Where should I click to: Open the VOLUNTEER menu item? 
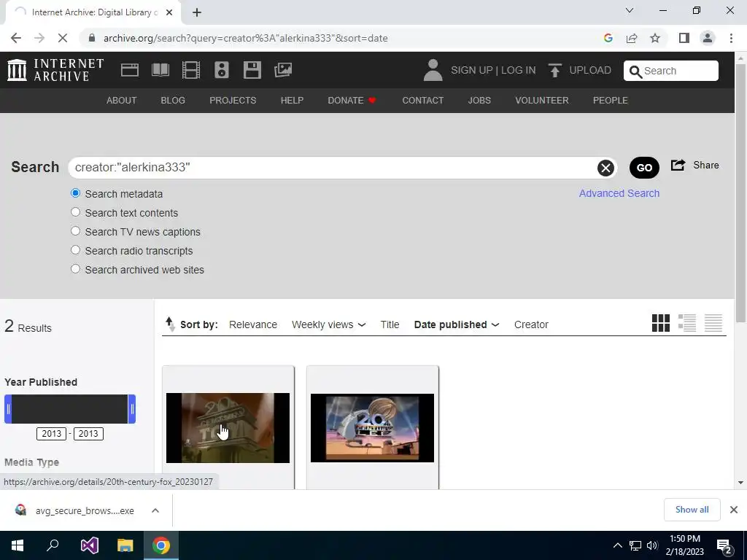(x=542, y=101)
